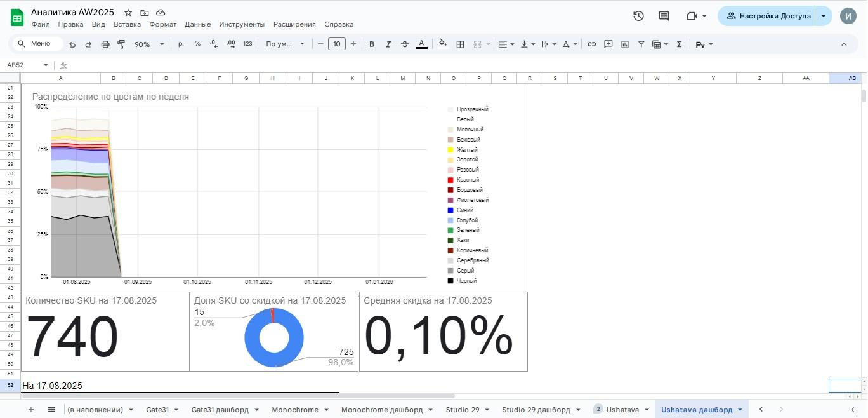The height and width of the screenshot is (418, 868).
Task: Increase font size with plus
Action: 353,44
